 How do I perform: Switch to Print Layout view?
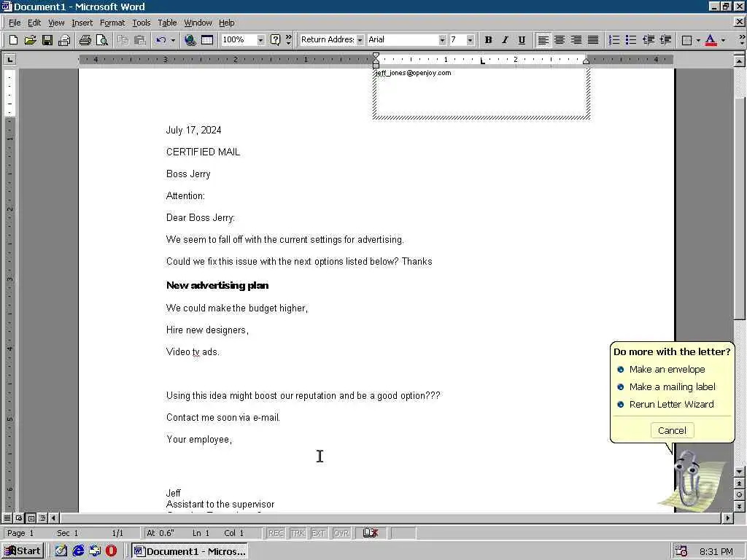click(x=31, y=518)
